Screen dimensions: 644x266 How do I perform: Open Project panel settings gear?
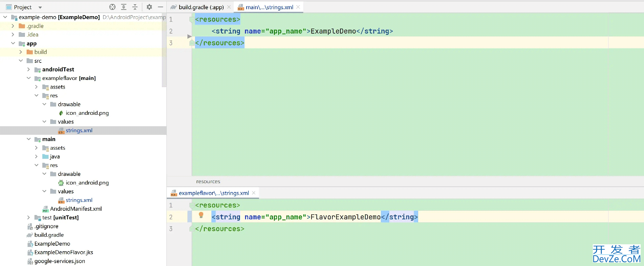[149, 7]
